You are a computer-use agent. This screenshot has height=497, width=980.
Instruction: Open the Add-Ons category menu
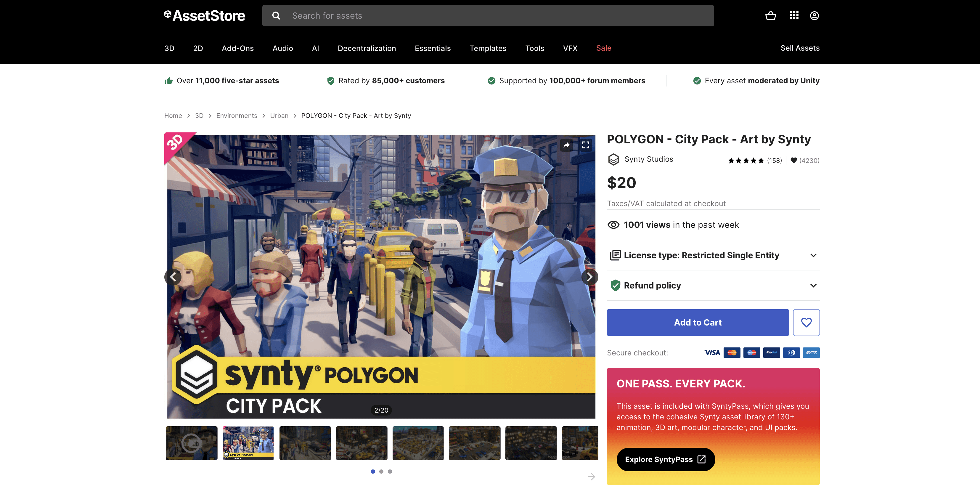click(x=238, y=48)
